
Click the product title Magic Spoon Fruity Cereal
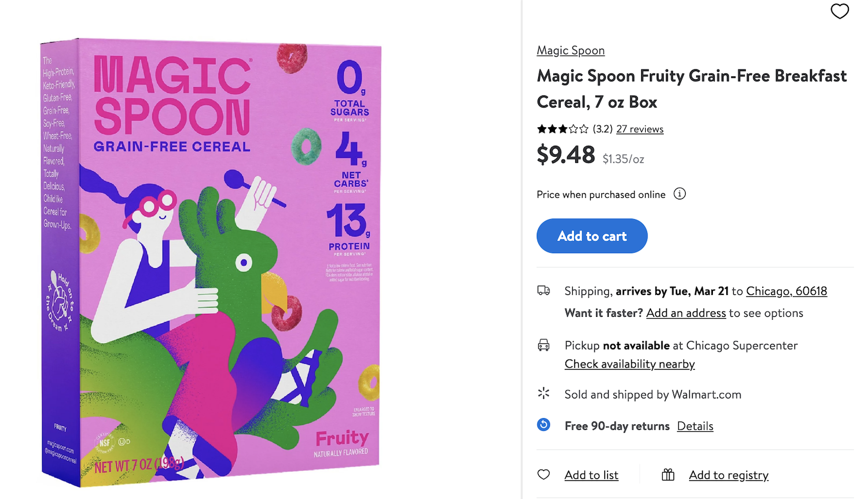tap(692, 88)
